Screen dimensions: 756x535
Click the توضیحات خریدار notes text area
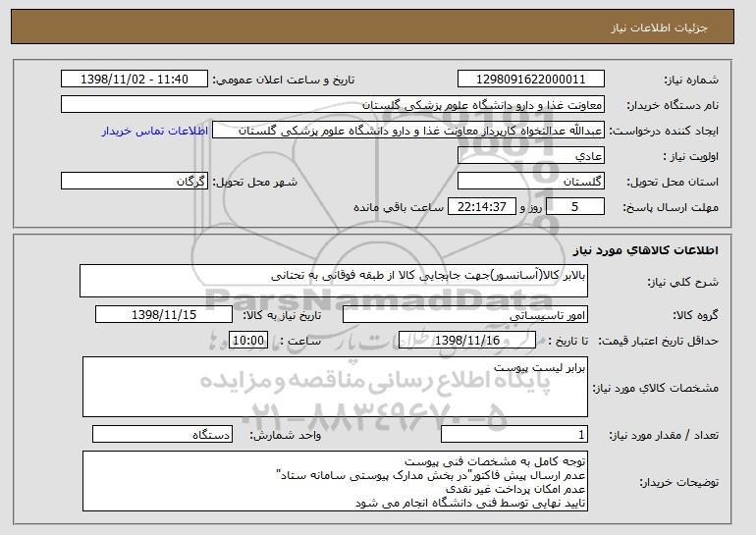click(335, 481)
